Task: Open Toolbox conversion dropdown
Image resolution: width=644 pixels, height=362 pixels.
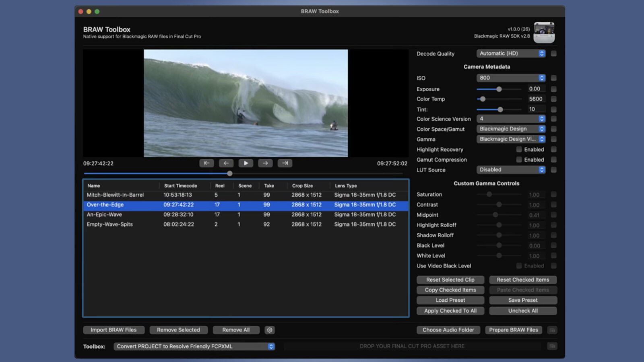Action: tap(194, 346)
